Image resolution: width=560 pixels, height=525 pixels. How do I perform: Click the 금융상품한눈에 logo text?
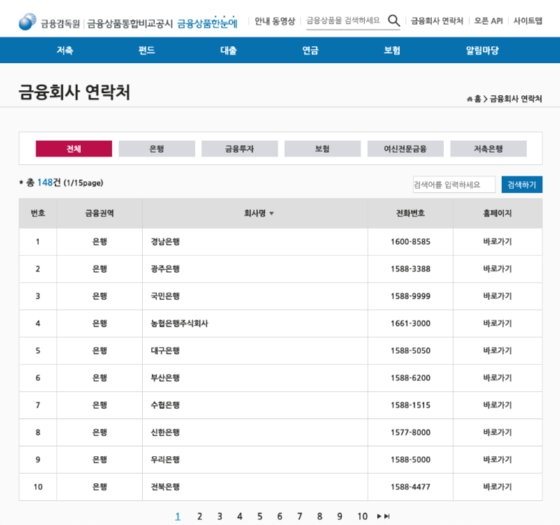coord(207,22)
